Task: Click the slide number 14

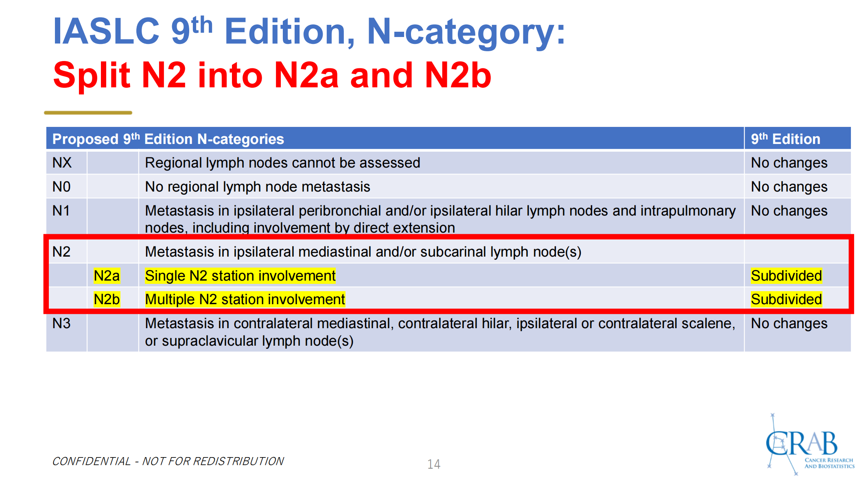Action: pyautogui.click(x=434, y=464)
